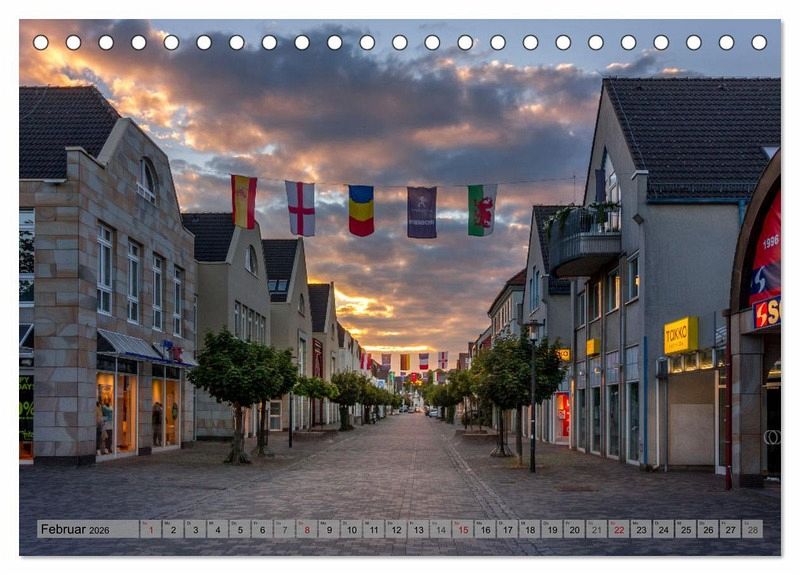This screenshot has height=575, width=800.
Task: Pick day 27 in the calendar strip
Action: coord(730,529)
